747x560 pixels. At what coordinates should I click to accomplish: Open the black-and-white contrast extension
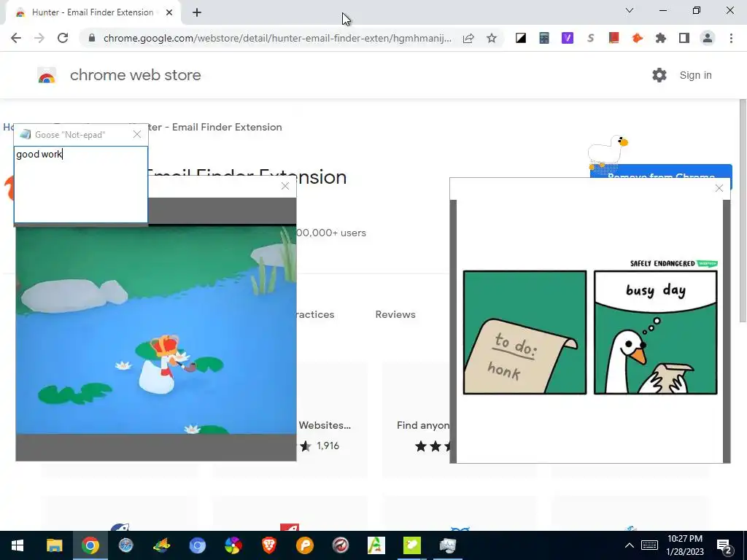521,38
